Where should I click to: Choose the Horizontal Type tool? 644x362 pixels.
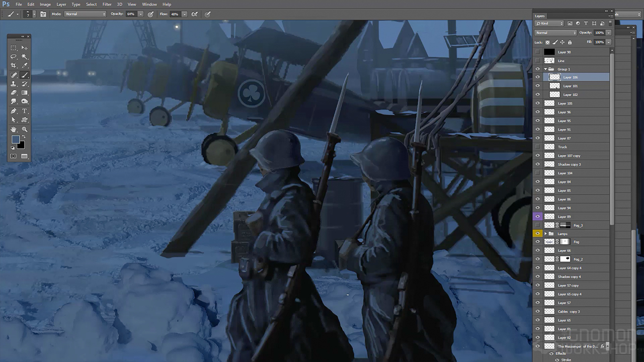click(x=25, y=111)
